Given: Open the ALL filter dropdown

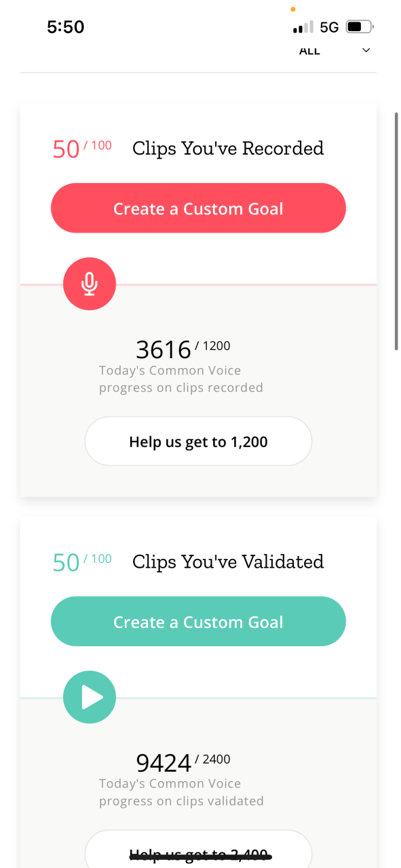Looking at the screenshot, I should (335, 51).
